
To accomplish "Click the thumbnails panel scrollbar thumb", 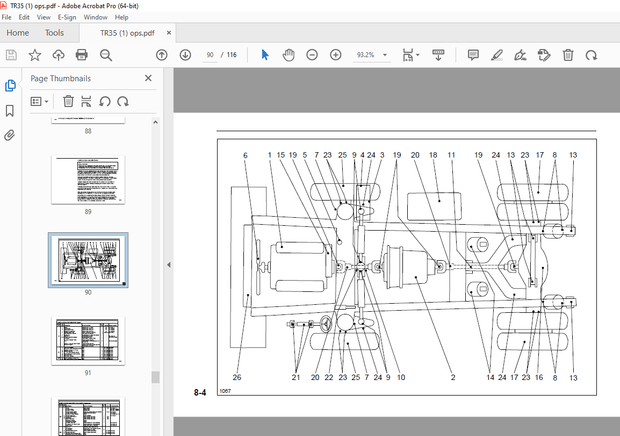I will [x=155, y=377].
